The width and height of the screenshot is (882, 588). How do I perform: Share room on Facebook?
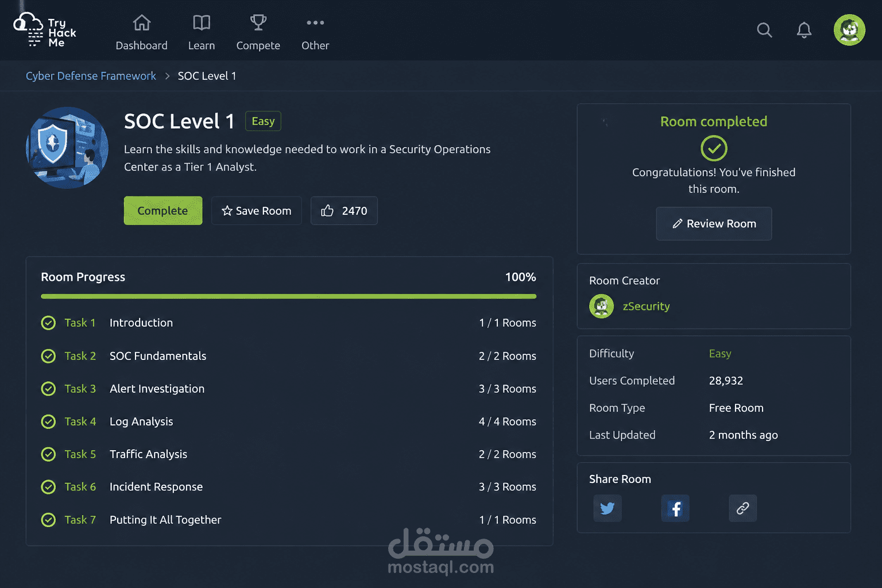[x=675, y=508]
